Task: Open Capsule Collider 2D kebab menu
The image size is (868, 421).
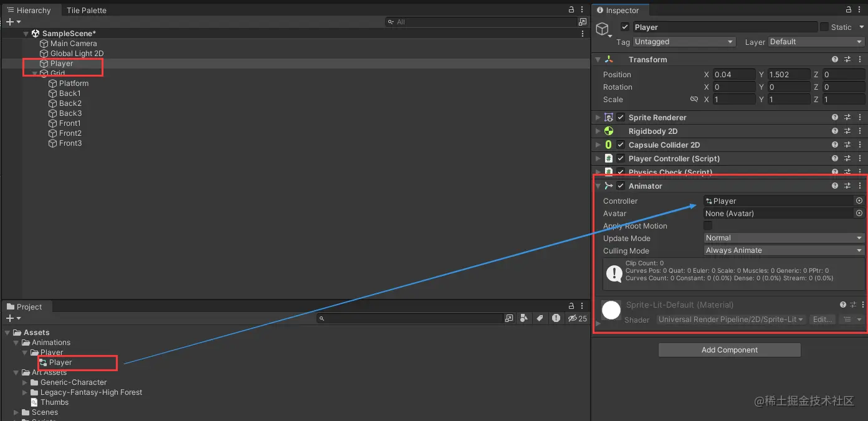Action: 860,145
